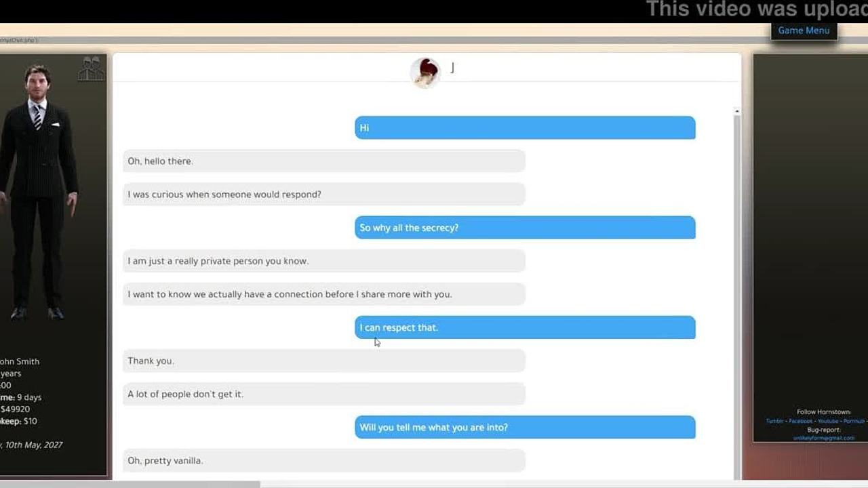Click the scrollbar up arrow
The image size is (868, 488).
[x=737, y=111]
